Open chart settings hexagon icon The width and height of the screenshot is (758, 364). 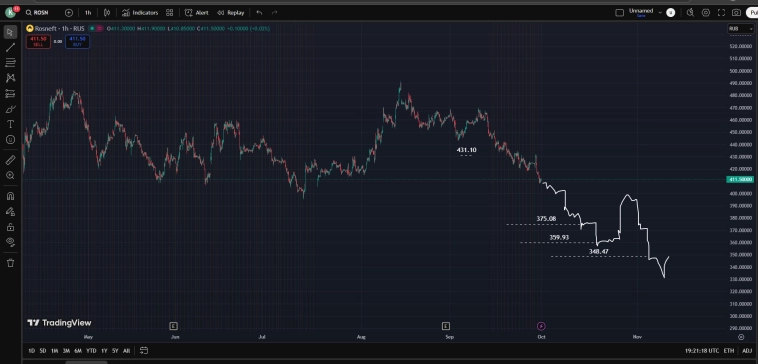tap(706, 13)
